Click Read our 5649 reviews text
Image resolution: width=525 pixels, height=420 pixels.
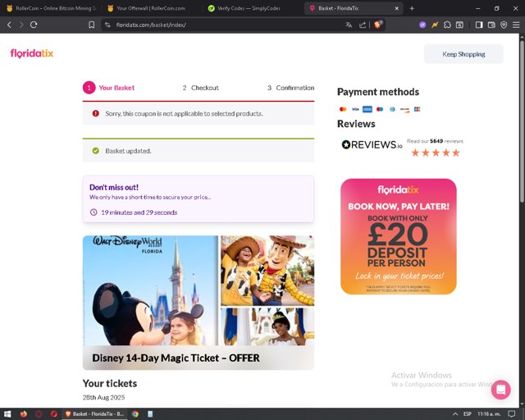[435, 141]
